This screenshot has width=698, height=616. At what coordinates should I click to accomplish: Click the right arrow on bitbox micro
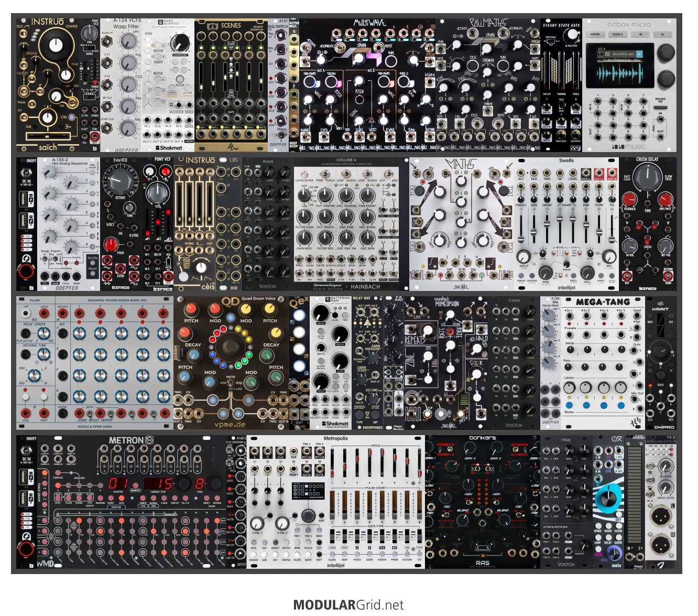[x=663, y=35]
